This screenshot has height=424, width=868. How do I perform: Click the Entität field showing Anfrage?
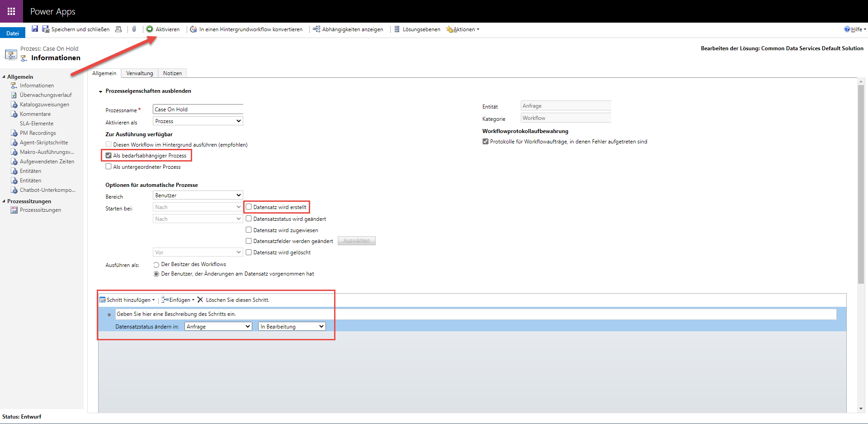coord(566,106)
